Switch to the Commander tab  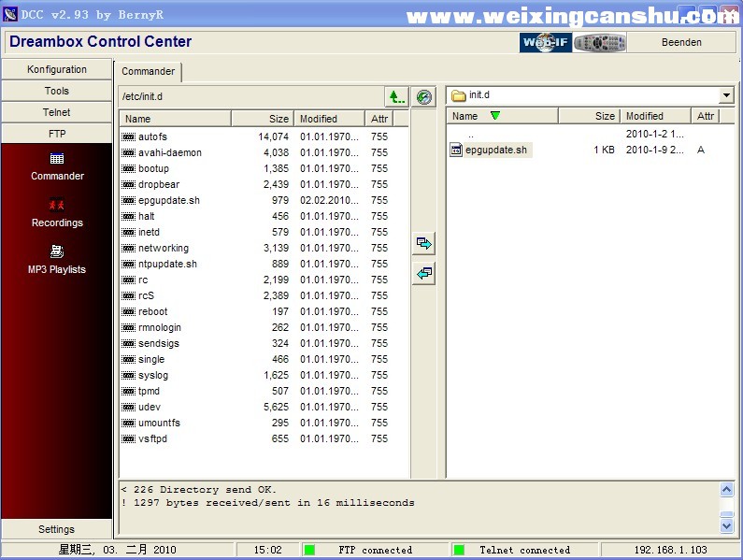click(149, 71)
